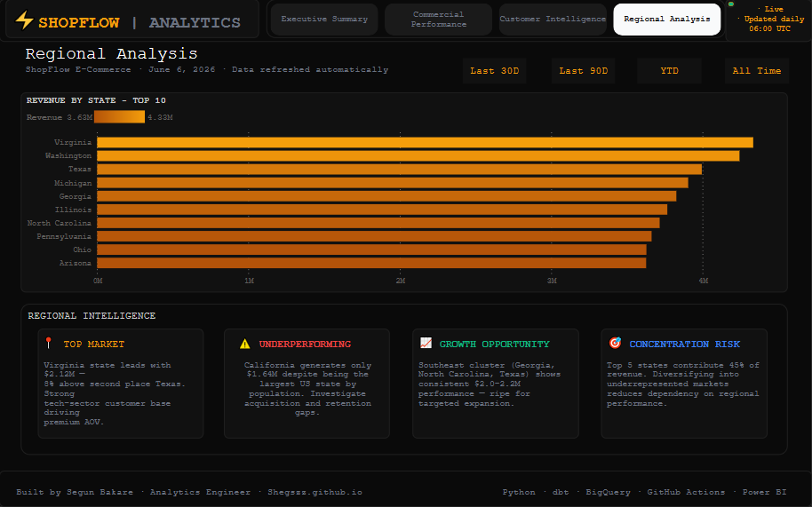This screenshot has width=812, height=507.
Task: Click the red pin icon on Top Market
Action: (49, 343)
